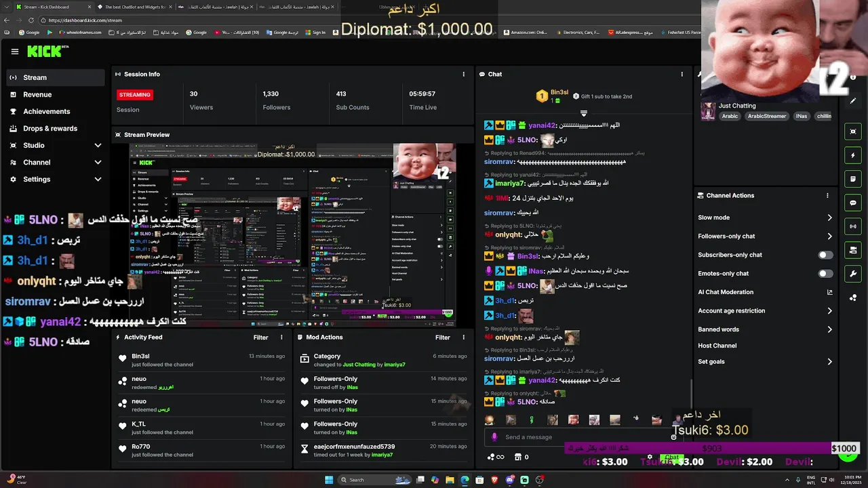Click the emoji picker in message box
The height and width of the screenshot is (488, 868).
673,437
